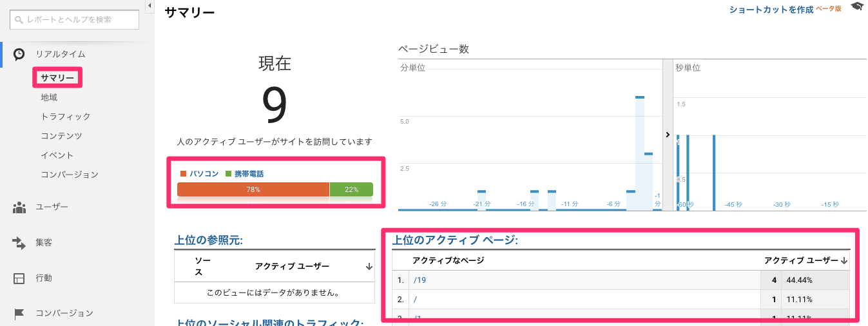Image resolution: width=868 pixels, height=326 pixels.
Task: Open 上位のアクティブ ページ heading link
Action: 456,240
